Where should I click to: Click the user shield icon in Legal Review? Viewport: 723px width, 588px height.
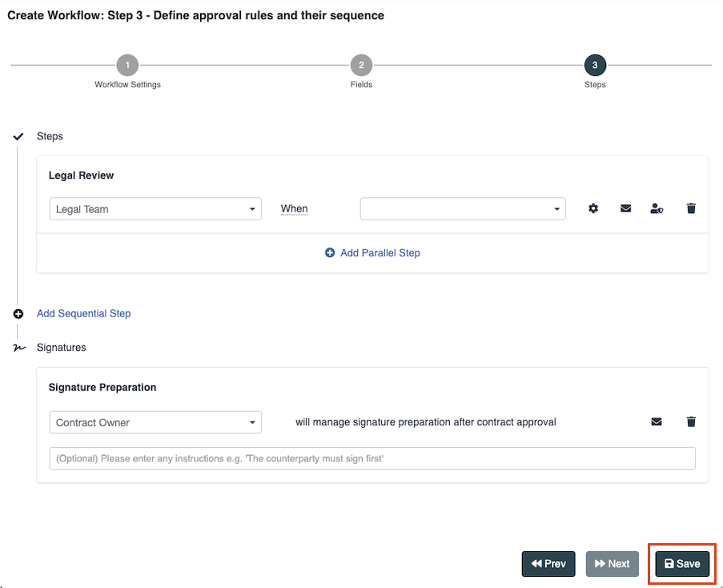(657, 209)
